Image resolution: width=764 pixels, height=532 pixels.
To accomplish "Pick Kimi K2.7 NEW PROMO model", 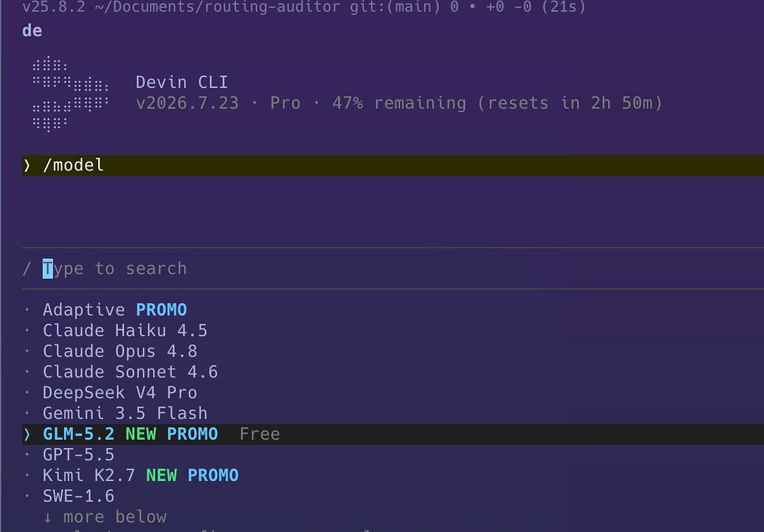I will pyautogui.click(x=141, y=475).
